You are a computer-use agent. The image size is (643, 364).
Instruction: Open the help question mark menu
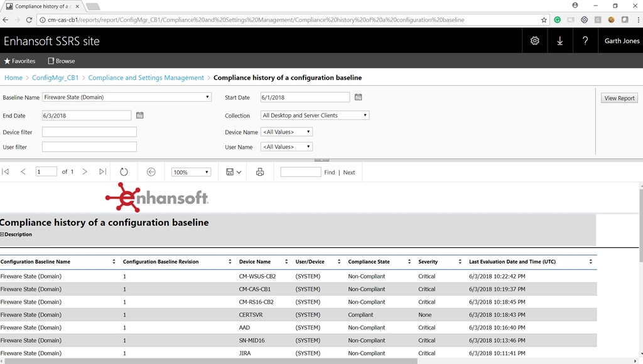[585, 41]
